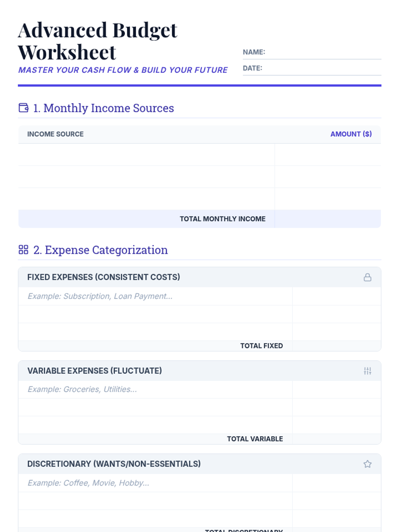Click the sliders icon in Variable Expenses header

click(x=367, y=371)
